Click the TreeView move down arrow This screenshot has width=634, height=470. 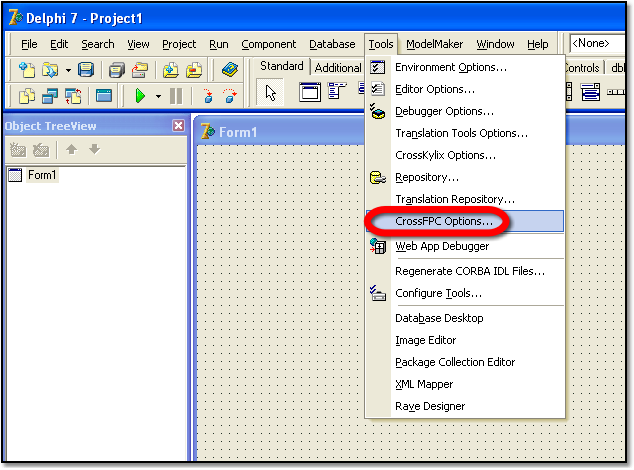pos(95,149)
